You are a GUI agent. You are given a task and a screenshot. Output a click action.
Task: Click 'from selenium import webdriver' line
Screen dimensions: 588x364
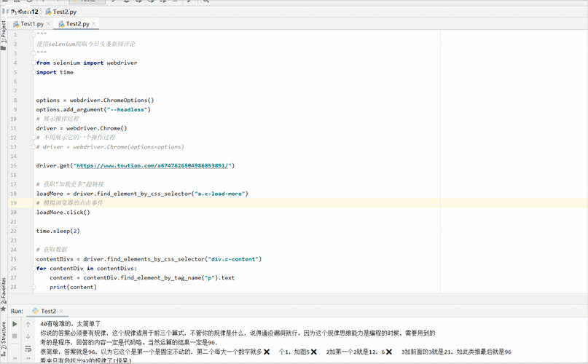tap(87, 63)
